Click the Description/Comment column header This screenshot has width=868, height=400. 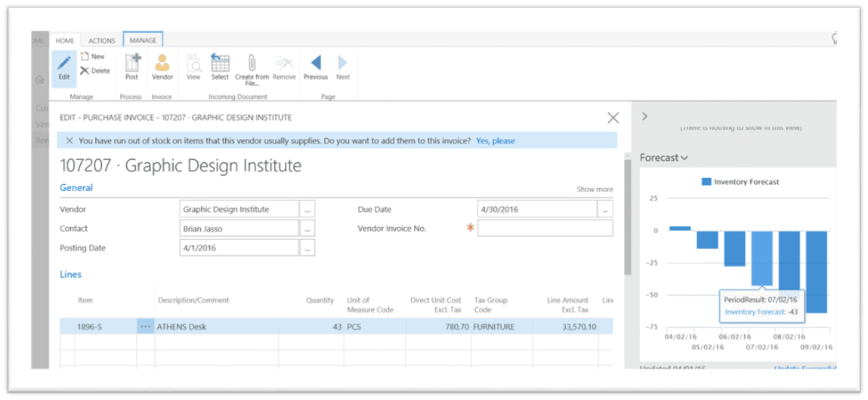click(193, 300)
